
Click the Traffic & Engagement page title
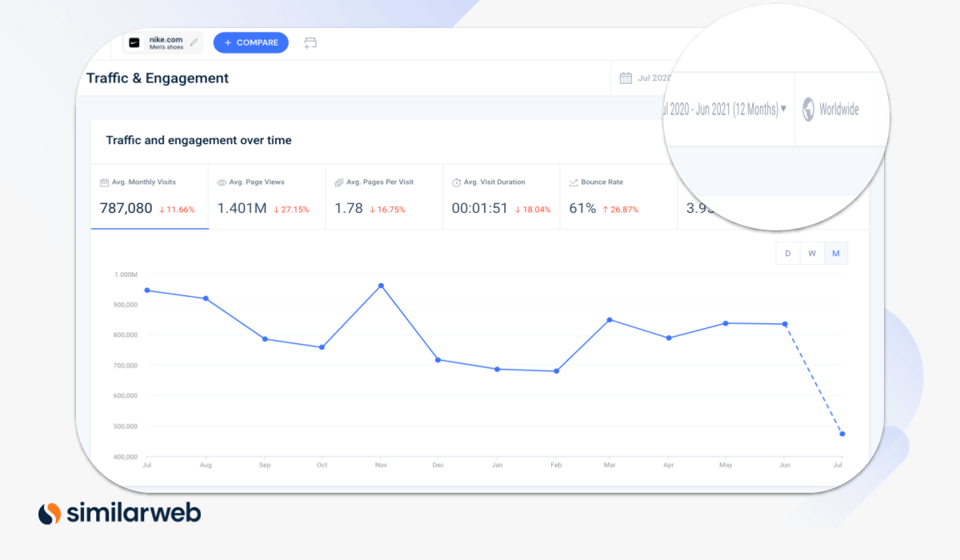tap(158, 78)
